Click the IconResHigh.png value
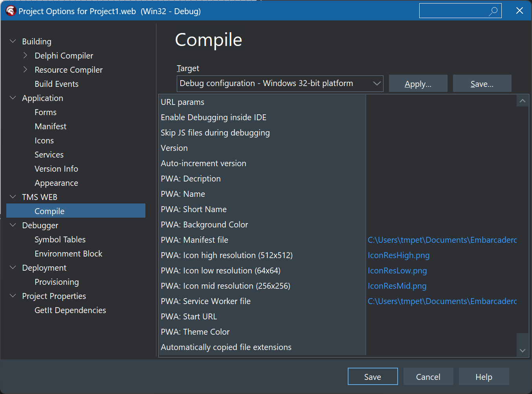This screenshot has height=394, width=532. 398,255
